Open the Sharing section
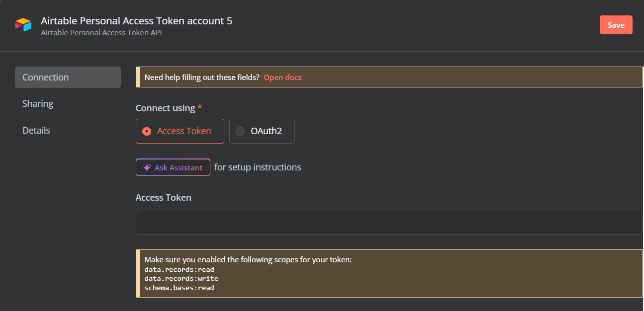The height and width of the screenshot is (311, 644). tap(38, 103)
